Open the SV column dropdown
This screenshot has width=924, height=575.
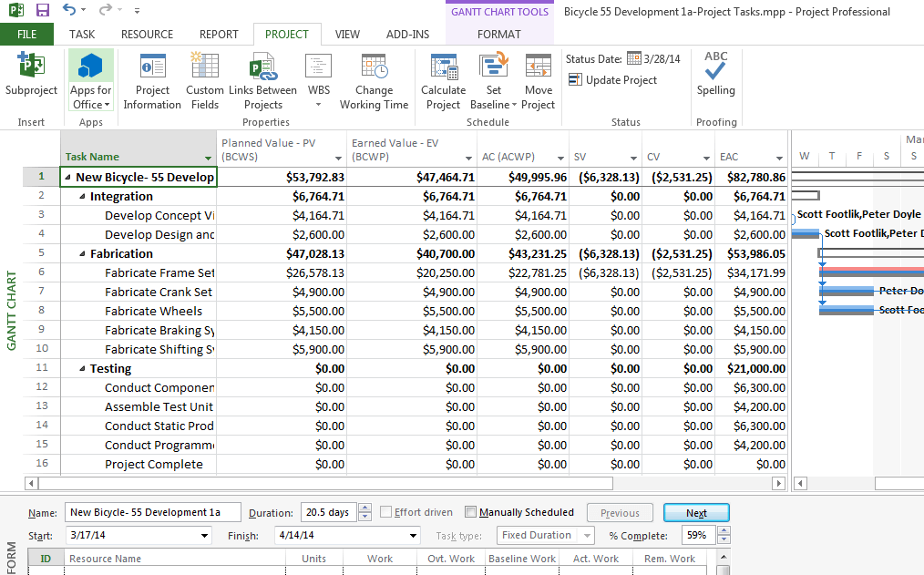633,158
